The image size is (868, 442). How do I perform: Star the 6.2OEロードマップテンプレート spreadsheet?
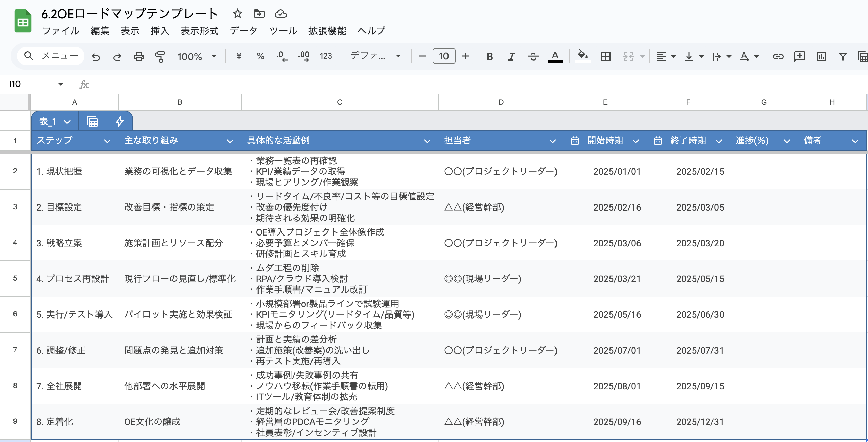237,14
